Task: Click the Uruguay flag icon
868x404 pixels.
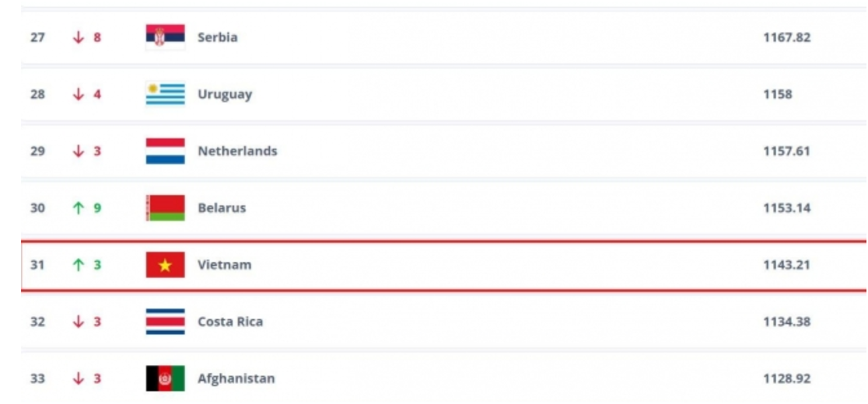Action: pyautogui.click(x=165, y=94)
